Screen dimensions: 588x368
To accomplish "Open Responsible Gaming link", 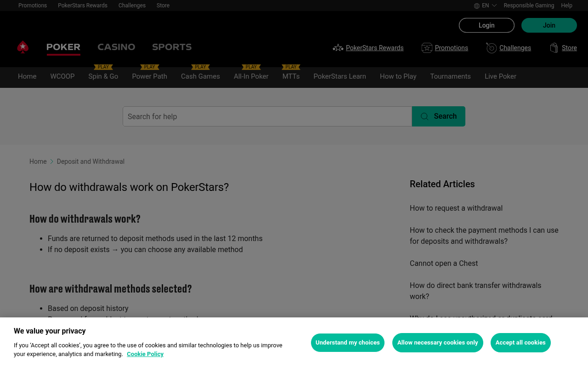I will 529,6.
